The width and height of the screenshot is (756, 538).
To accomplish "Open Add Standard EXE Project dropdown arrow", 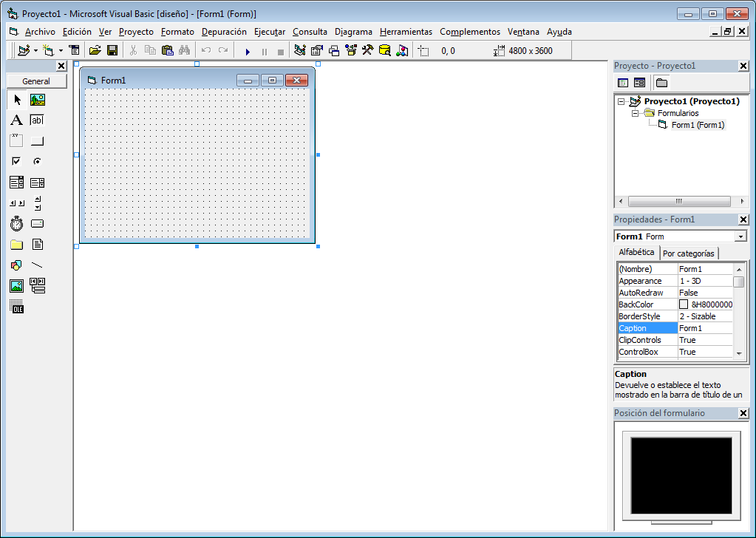I will coord(35,50).
